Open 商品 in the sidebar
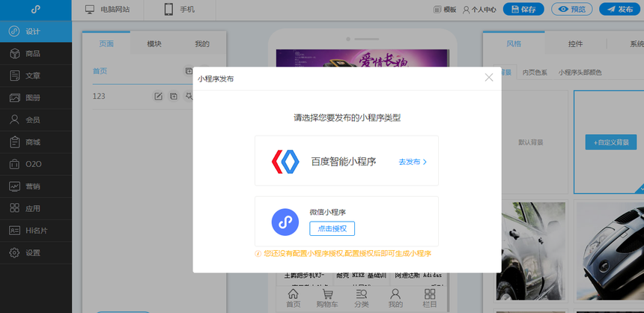 36,53
